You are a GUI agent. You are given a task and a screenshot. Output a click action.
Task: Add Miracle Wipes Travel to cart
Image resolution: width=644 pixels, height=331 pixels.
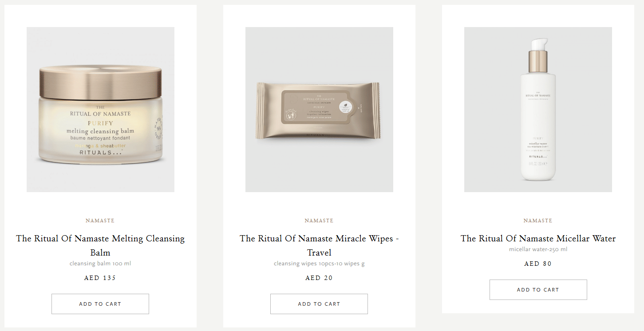pyautogui.click(x=319, y=304)
